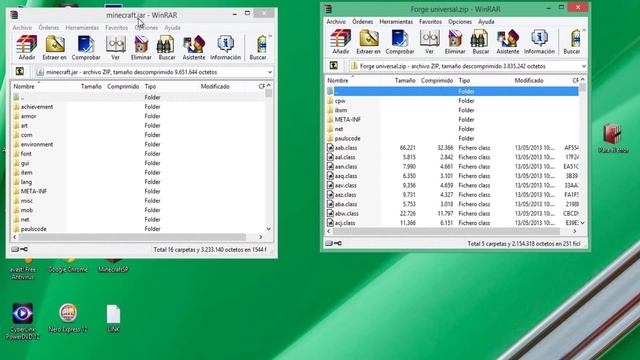
Task: Open Opciones menu in Forge universal.zip window
Action: point(460,22)
